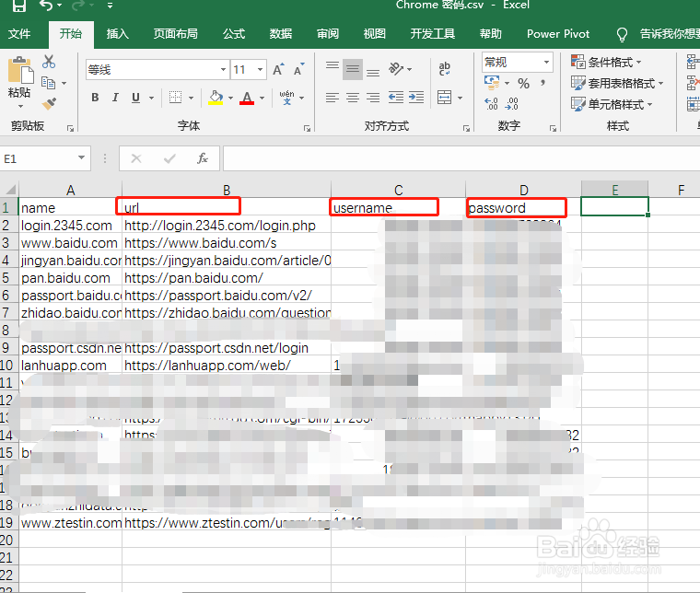Switch to 开发工具 Developer tab
Viewport: 700px width, 593px height.
click(x=433, y=34)
